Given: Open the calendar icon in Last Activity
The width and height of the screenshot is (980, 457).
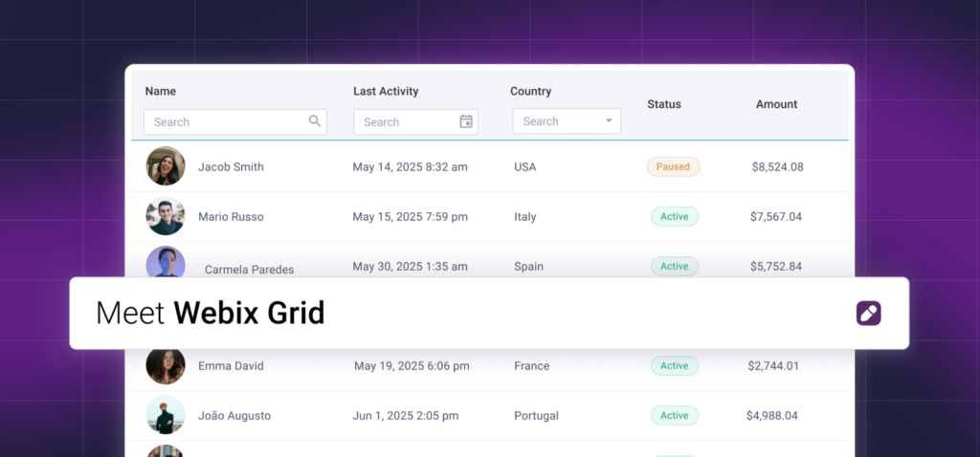Looking at the screenshot, I should pyautogui.click(x=466, y=121).
